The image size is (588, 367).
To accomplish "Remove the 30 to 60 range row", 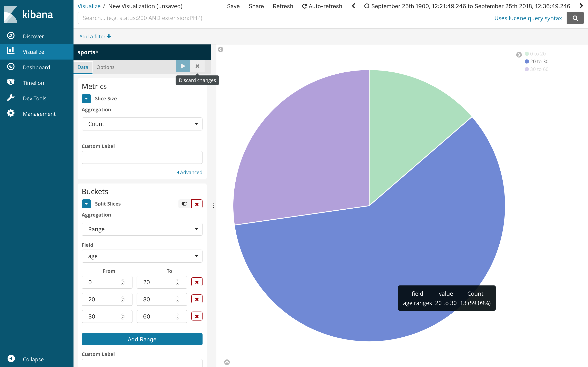I will pos(197,316).
